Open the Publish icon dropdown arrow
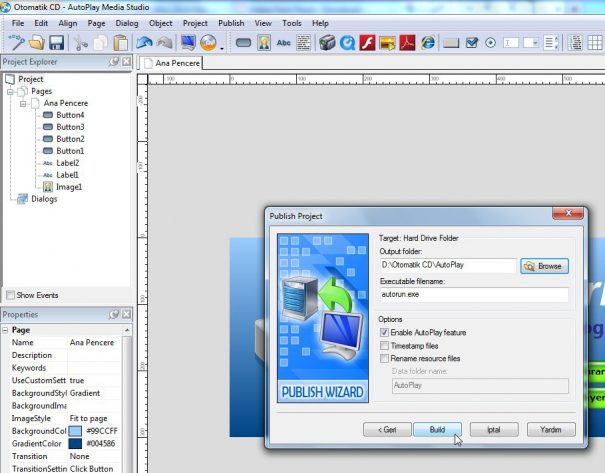The image size is (605, 473). click(x=222, y=48)
